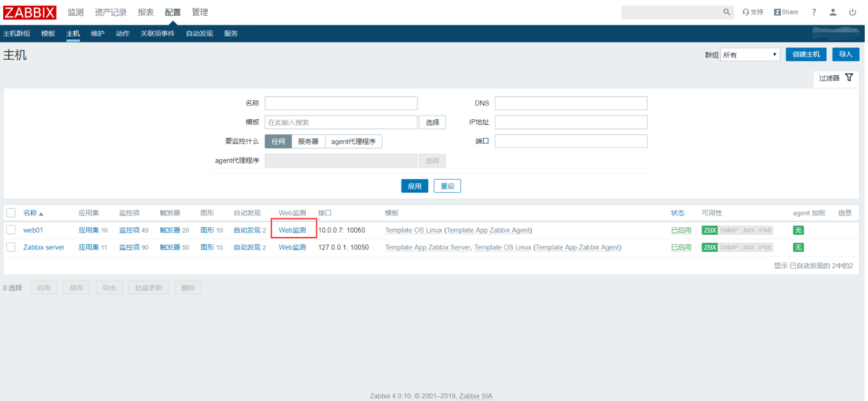Screen dimensions: 868x401
Task: Click the IPMI badge for web01
Action: tap(765, 230)
